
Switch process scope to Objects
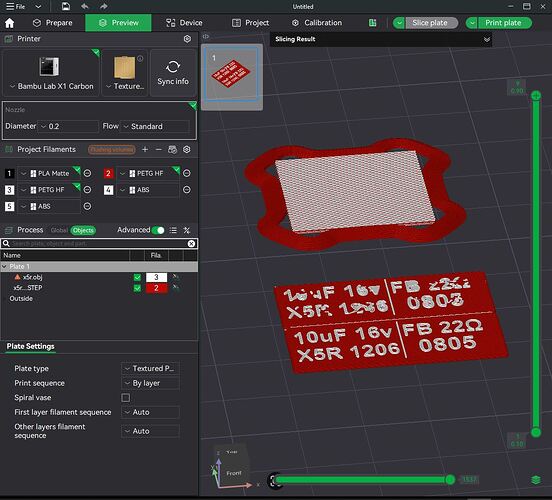tap(83, 230)
